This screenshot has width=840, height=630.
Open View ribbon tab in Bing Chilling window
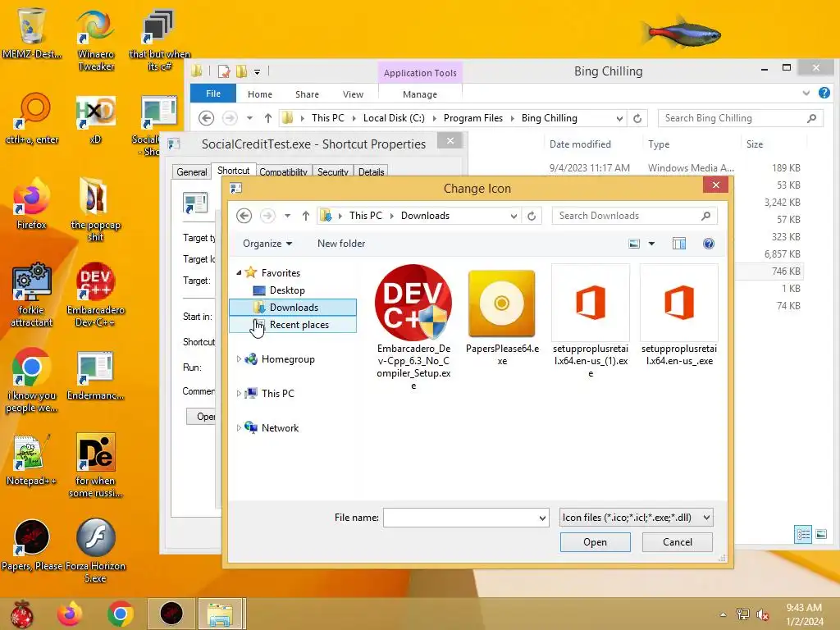point(353,94)
